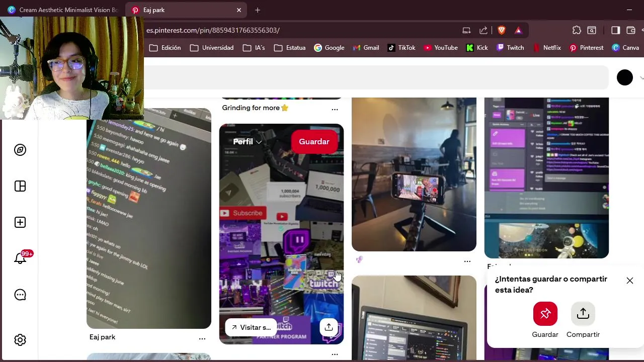Open the YouTube bookmark
644x362 pixels.
441,48
